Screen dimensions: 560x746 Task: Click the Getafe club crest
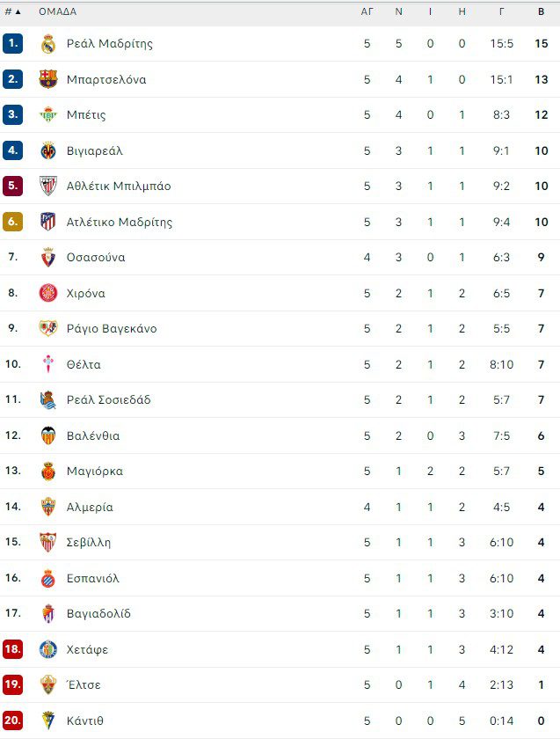[x=48, y=649]
